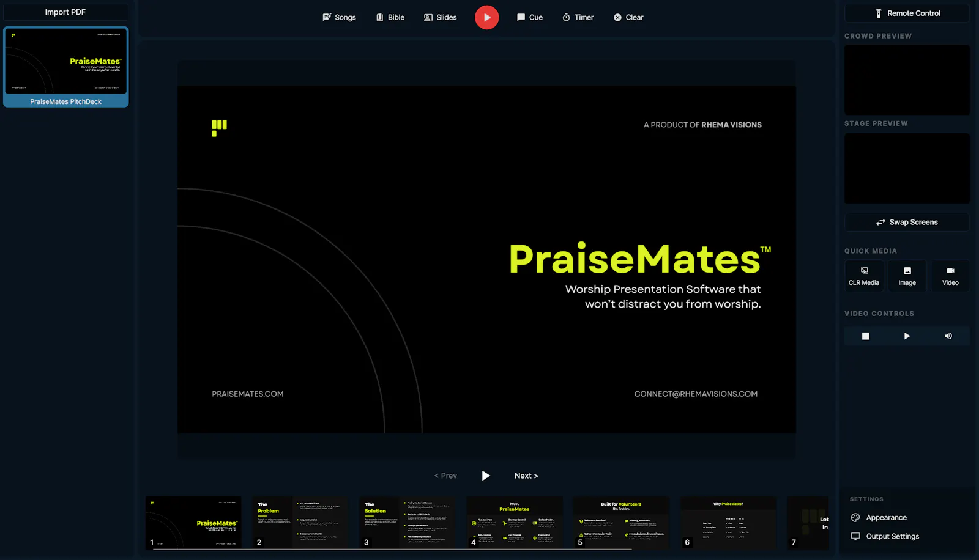Add a Video from Quick Media
This screenshot has width=979, height=560.
click(950, 276)
